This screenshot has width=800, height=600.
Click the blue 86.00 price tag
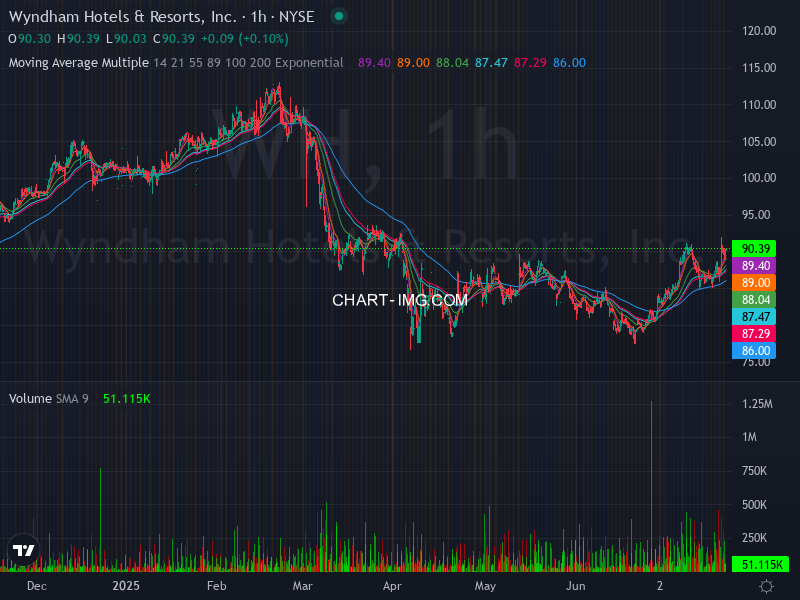click(x=754, y=351)
